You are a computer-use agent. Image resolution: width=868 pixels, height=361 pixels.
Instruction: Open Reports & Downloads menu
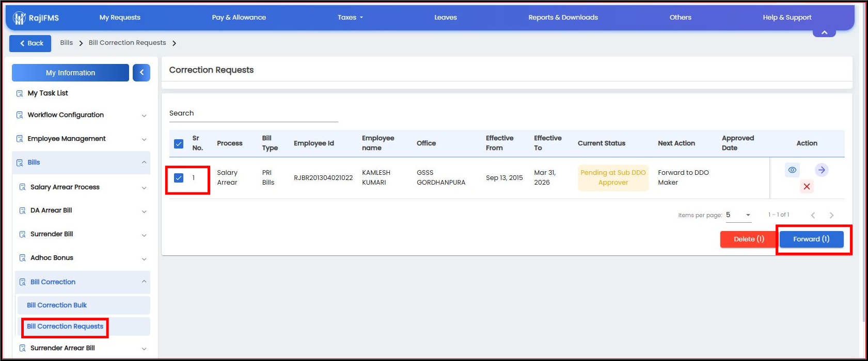(563, 18)
